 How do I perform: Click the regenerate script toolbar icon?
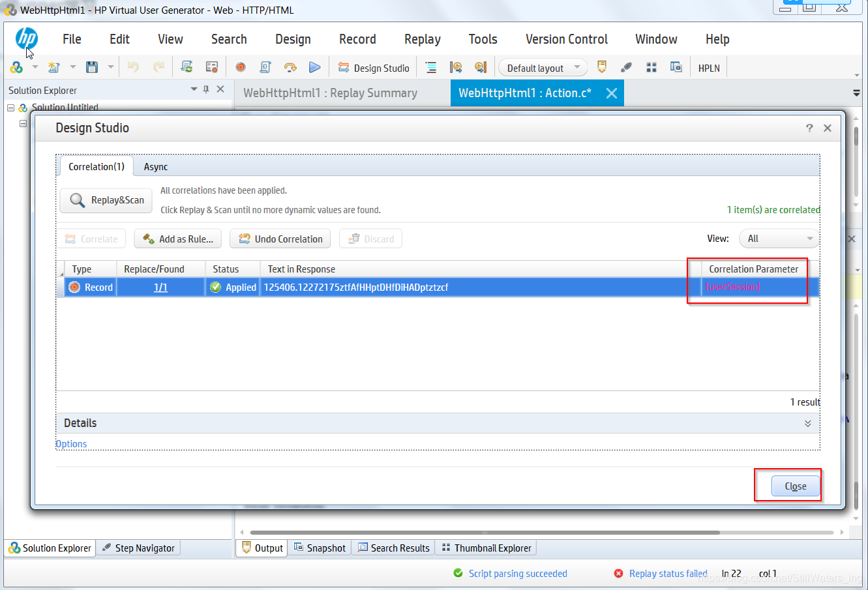click(187, 67)
